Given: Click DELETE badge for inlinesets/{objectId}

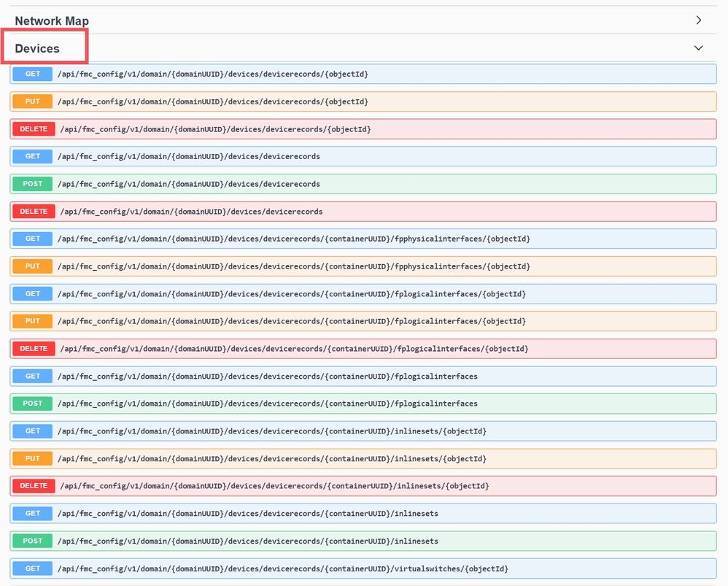Looking at the screenshot, I should tap(34, 486).
